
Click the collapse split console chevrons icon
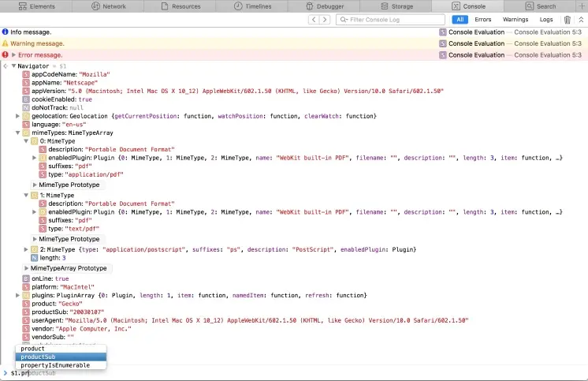click(x=581, y=20)
